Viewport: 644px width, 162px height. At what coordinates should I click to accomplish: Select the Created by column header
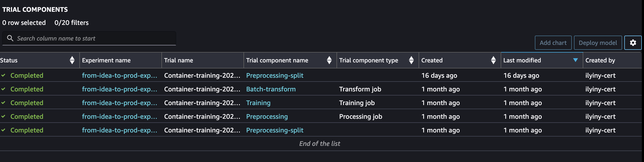pos(600,60)
